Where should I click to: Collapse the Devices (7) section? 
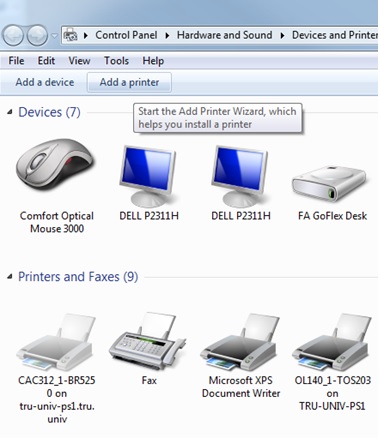click(x=10, y=112)
